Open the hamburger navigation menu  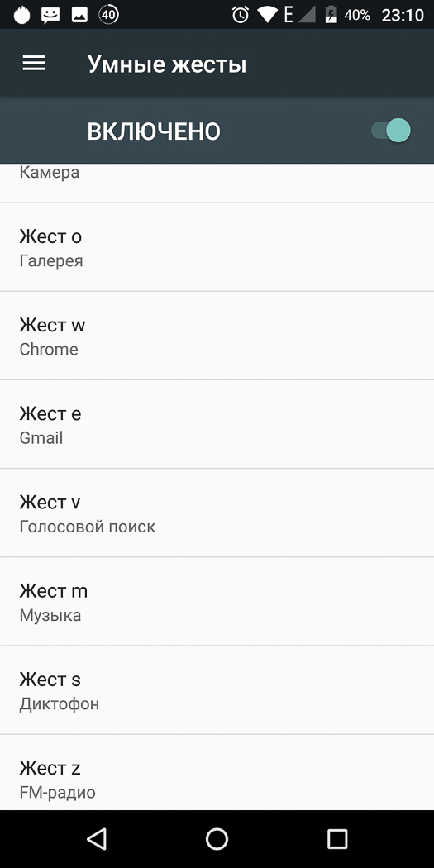click(34, 64)
